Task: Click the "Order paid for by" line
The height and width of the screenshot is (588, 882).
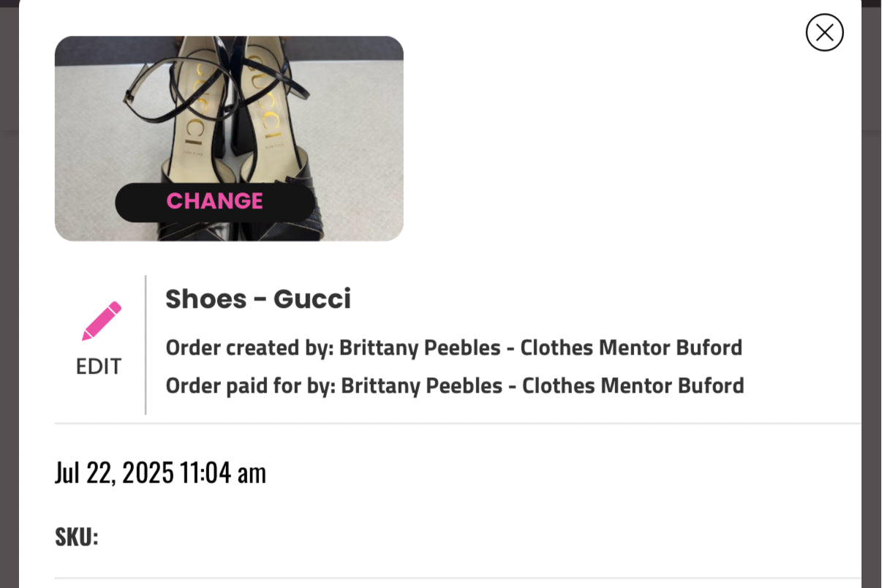Action: [x=454, y=385]
